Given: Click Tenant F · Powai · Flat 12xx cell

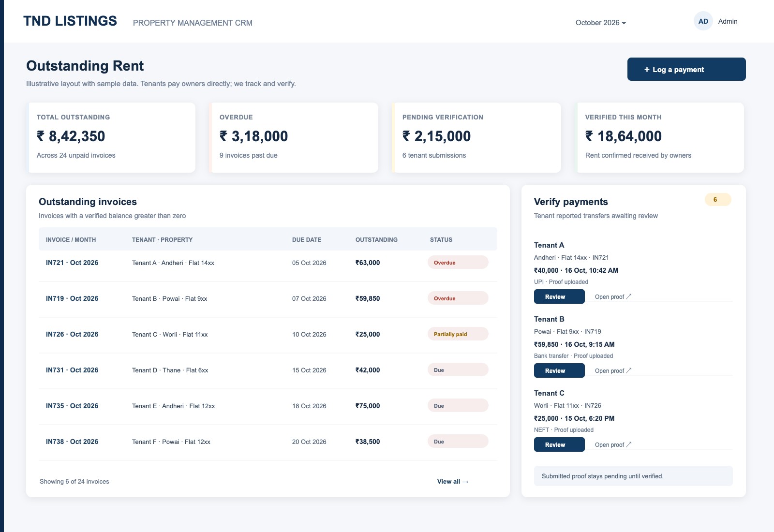Looking at the screenshot, I should click(171, 442).
